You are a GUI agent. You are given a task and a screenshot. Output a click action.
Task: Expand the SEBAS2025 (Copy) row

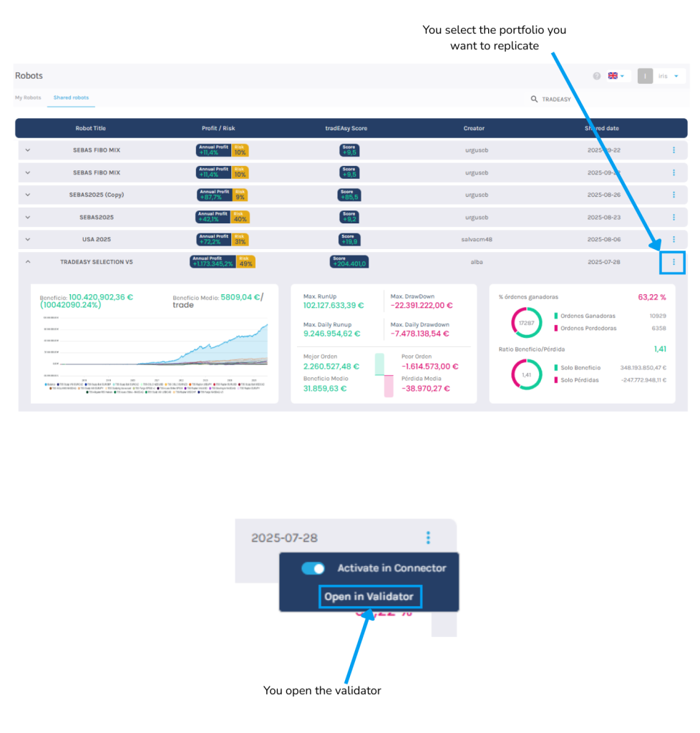click(x=28, y=195)
